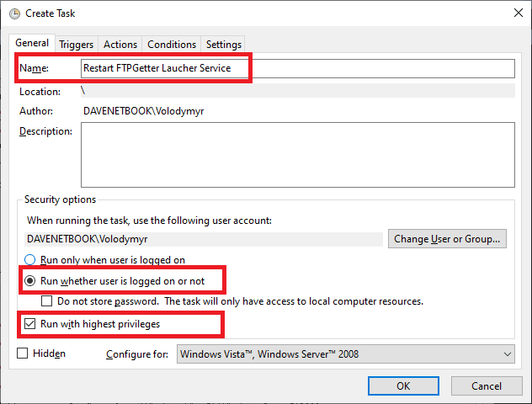Click the Author label
This screenshot has width=532, height=404.
tap(36, 111)
